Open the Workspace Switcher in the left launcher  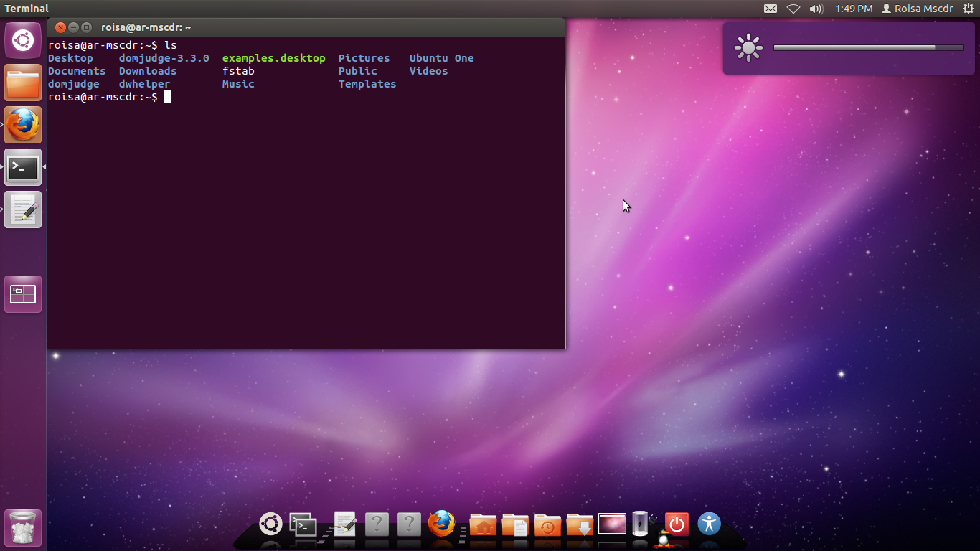coord(23,293)
